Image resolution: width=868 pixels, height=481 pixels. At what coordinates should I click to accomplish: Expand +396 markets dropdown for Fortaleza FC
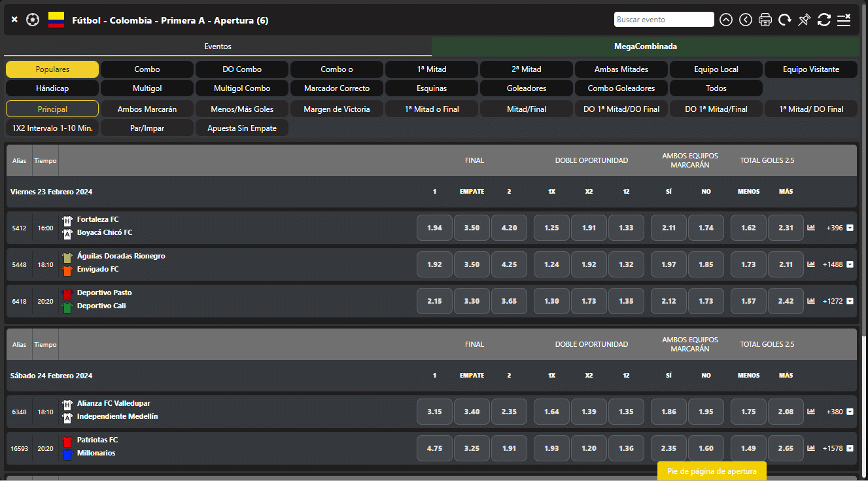click(850, 228)
